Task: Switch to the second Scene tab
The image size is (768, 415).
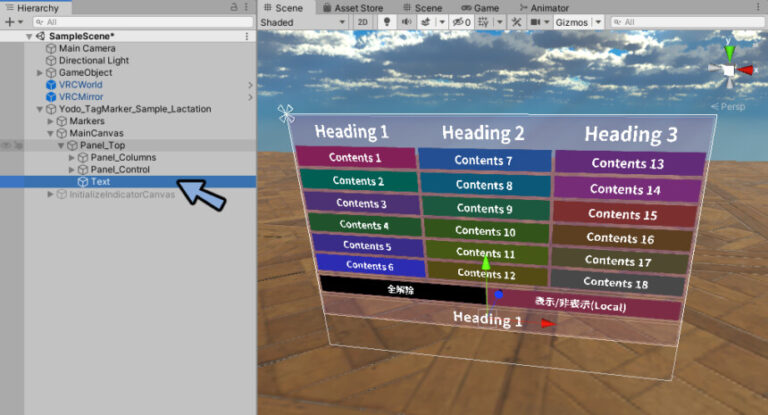Action: tap(423, 8)
